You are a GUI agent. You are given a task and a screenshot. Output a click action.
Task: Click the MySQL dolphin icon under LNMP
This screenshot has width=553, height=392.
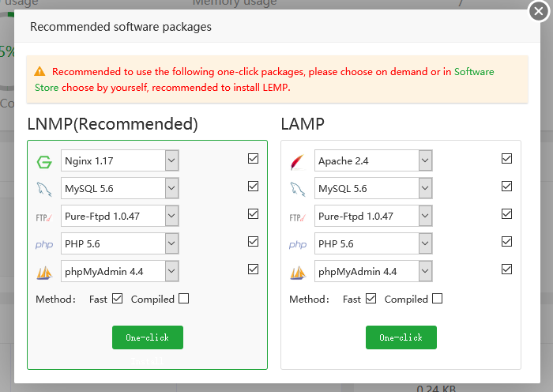pyautogui.click(x=43, y=190)
